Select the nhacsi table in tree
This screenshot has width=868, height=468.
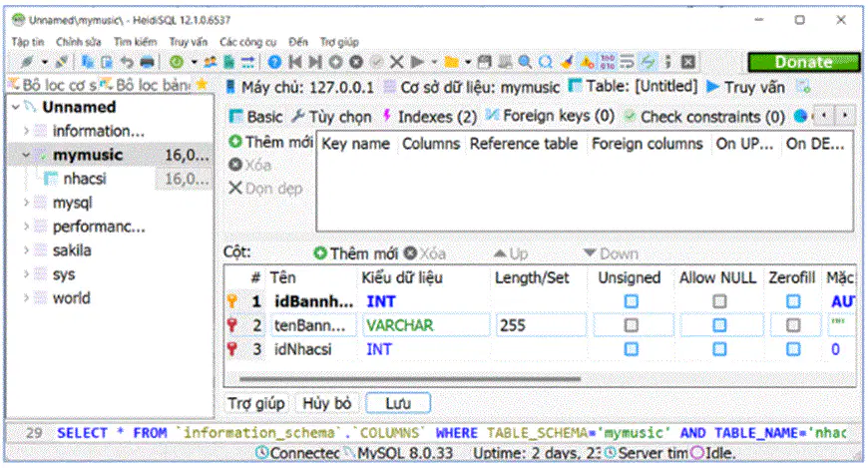[84, 179]
